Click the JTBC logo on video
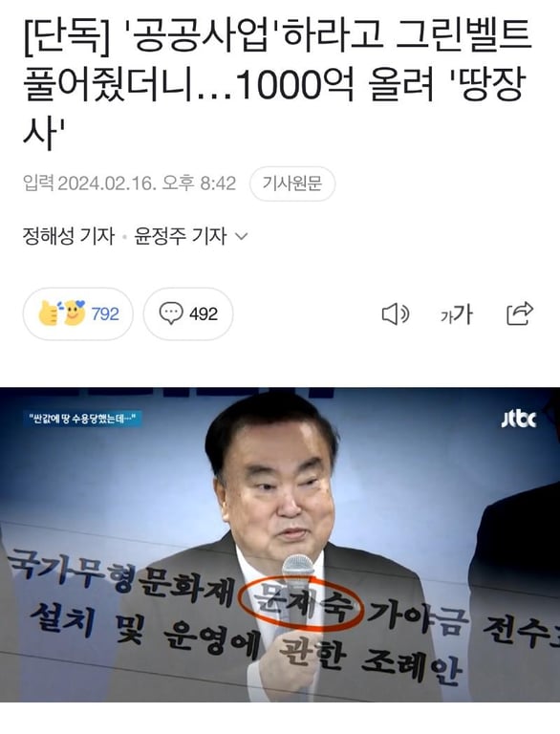Screen dimensions: 560x734 click(x=518, y=419)
